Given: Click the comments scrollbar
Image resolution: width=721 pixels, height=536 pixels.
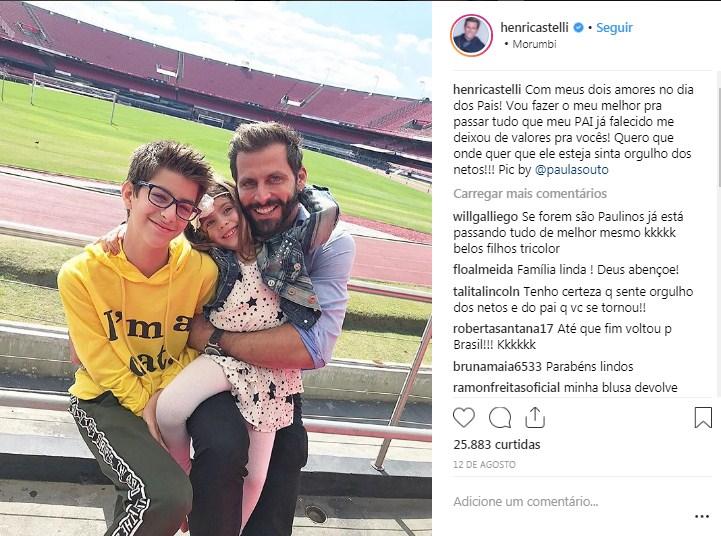Looking at the screenshot, I should (x=718, y=150).
